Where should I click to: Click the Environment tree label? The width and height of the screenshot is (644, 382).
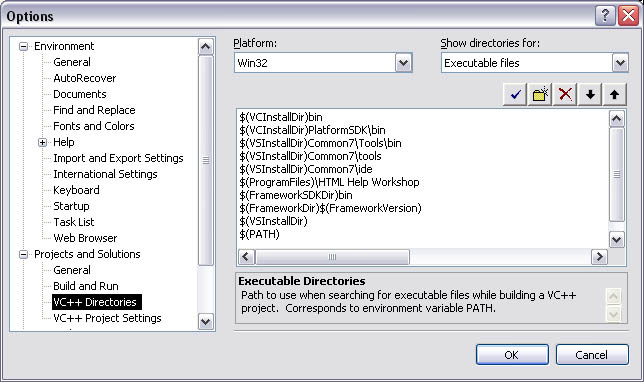point(64,46)
